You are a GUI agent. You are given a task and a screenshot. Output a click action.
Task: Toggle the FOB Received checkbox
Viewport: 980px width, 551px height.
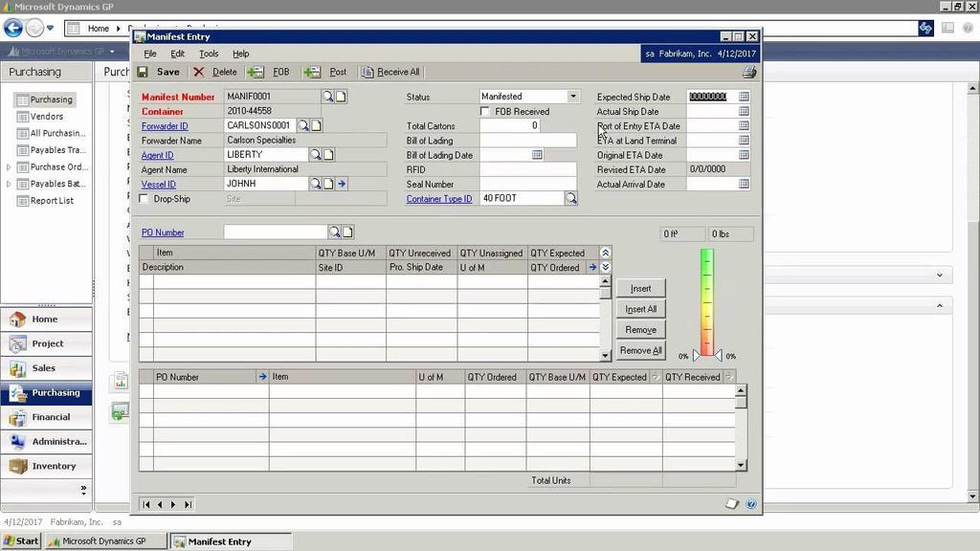pos(484,111)
